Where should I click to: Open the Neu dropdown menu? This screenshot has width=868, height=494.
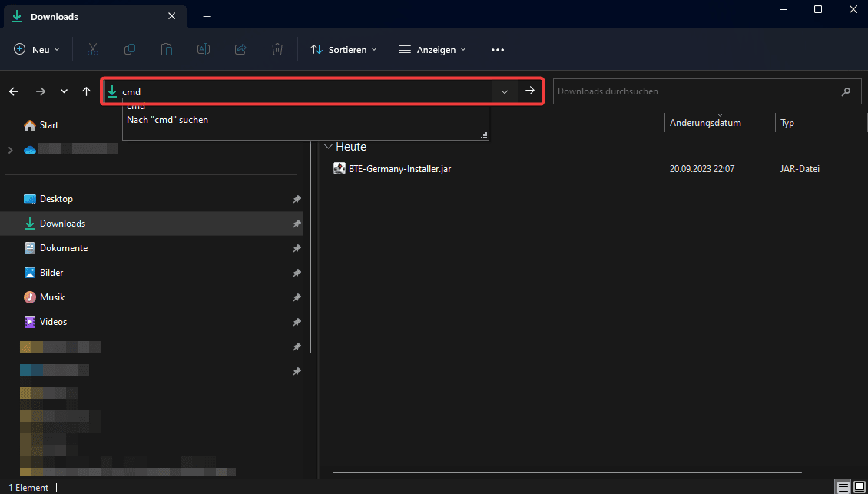37,49
